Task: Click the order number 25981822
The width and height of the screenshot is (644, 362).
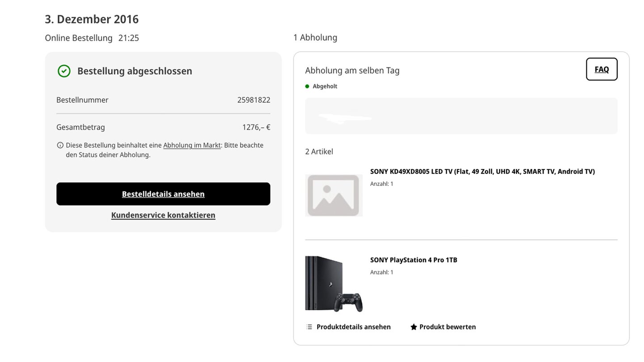Action: pos(254,100)
